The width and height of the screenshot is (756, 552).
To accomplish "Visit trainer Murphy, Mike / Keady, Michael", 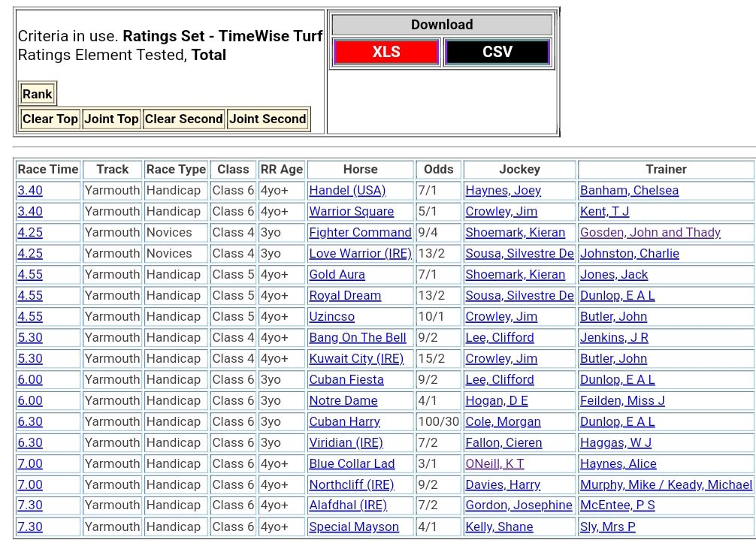I will coord(666,485).
